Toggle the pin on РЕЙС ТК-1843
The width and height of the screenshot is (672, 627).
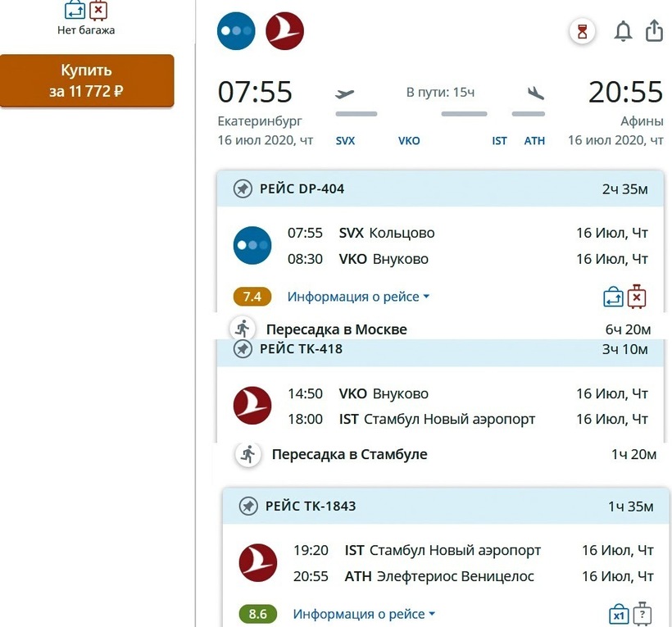[248, 507]
